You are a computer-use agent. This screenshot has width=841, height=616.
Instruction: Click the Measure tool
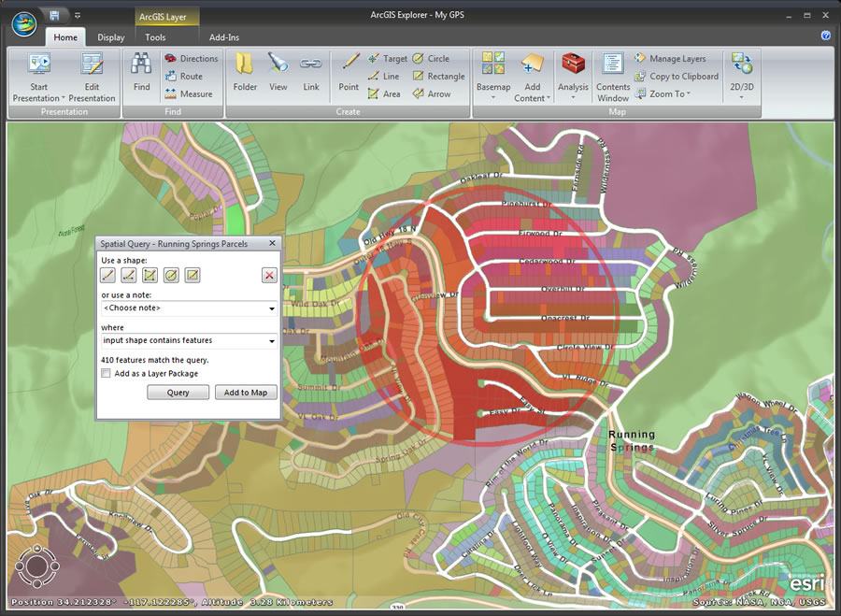(x=189, y=94)
